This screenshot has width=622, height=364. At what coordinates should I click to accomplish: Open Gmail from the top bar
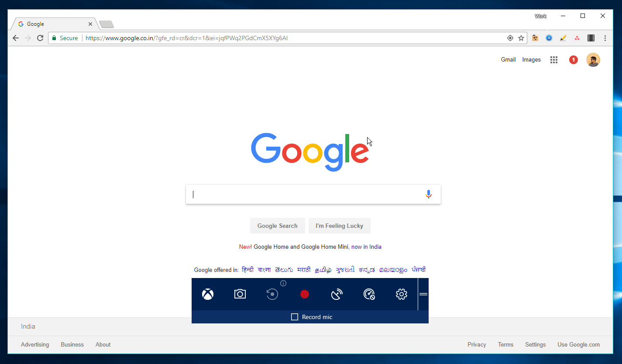508,59
